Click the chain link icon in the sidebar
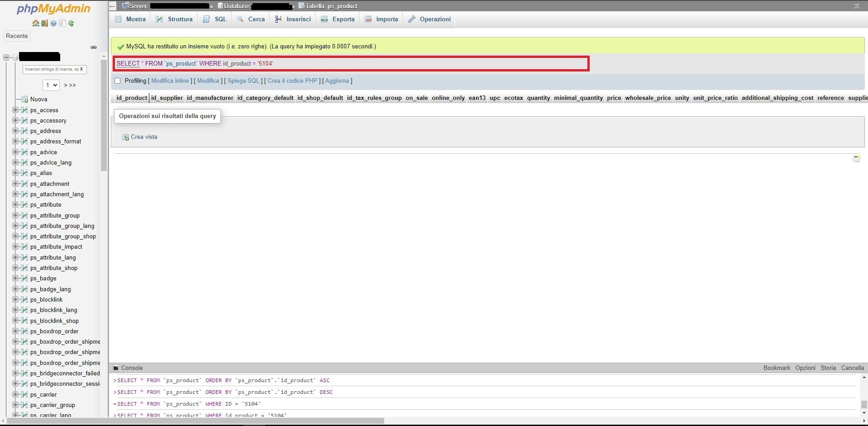The image size is (868, 426). (94, 47)
